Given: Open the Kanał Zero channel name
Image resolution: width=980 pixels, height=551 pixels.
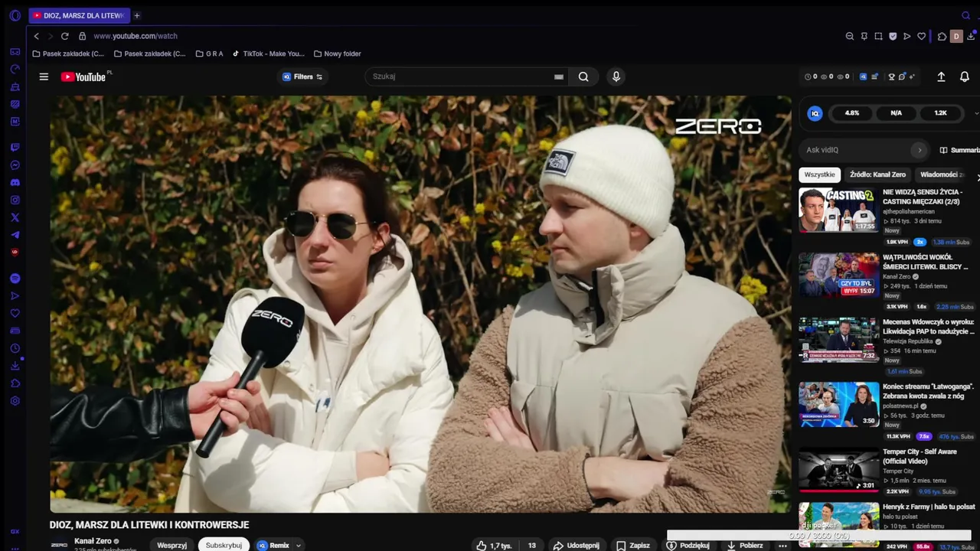Looking at the screenshot, I should (93, 541).
